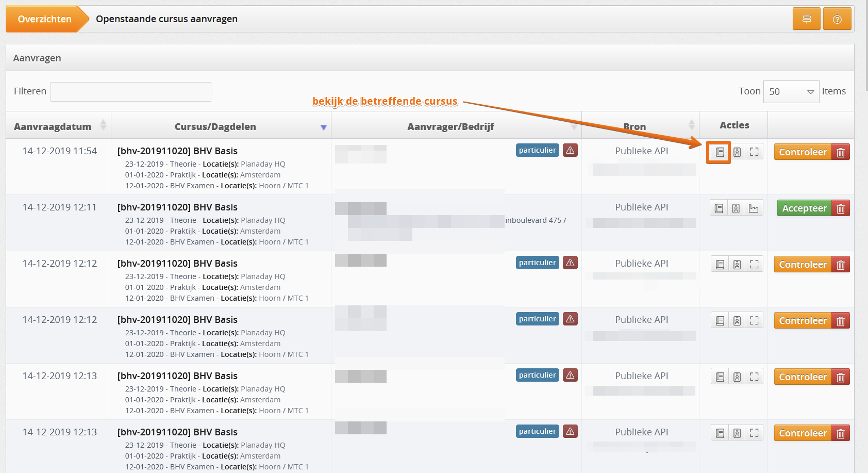Focus the Filteren text field
The width and height of the screenshot is (868, 473).
(131, 92)
